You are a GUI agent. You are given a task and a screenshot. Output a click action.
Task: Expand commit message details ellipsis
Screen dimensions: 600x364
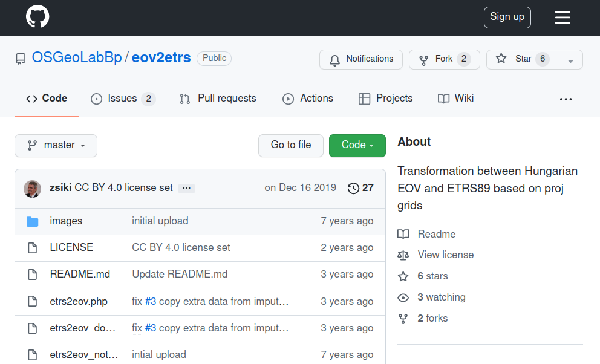[186, 188]
